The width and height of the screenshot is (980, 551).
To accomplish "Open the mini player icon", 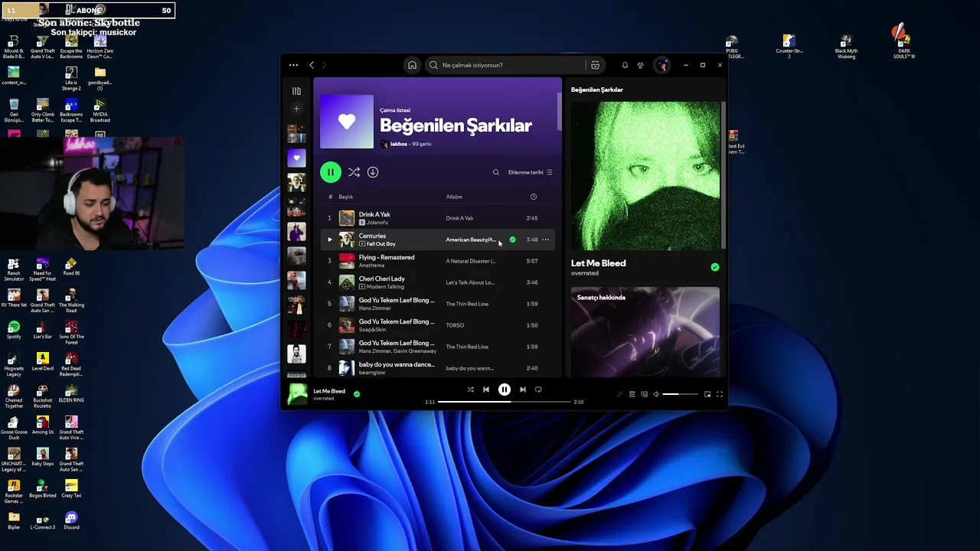I will (x=707, y=394).
